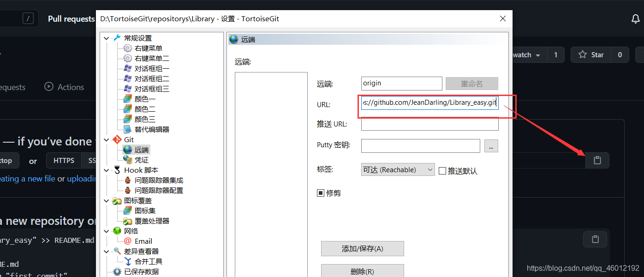Viewport: 644px width, 277px height.
Task: Click the URL input field
Action: [x=429, y=102]
